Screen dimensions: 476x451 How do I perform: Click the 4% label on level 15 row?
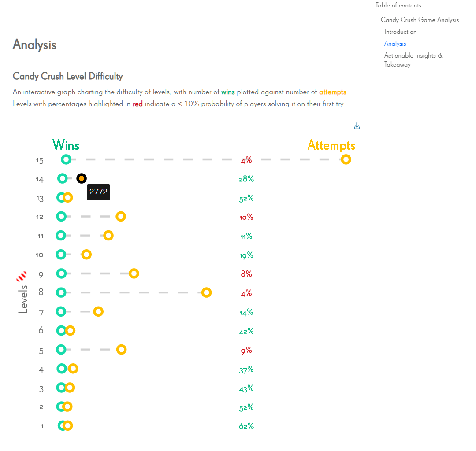pos(246,160)
